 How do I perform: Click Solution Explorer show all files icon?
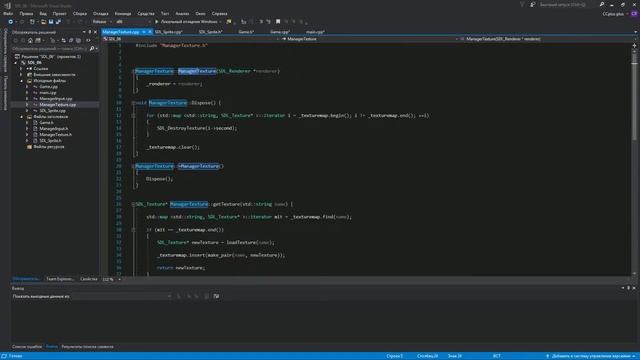[x=78, y=40]
